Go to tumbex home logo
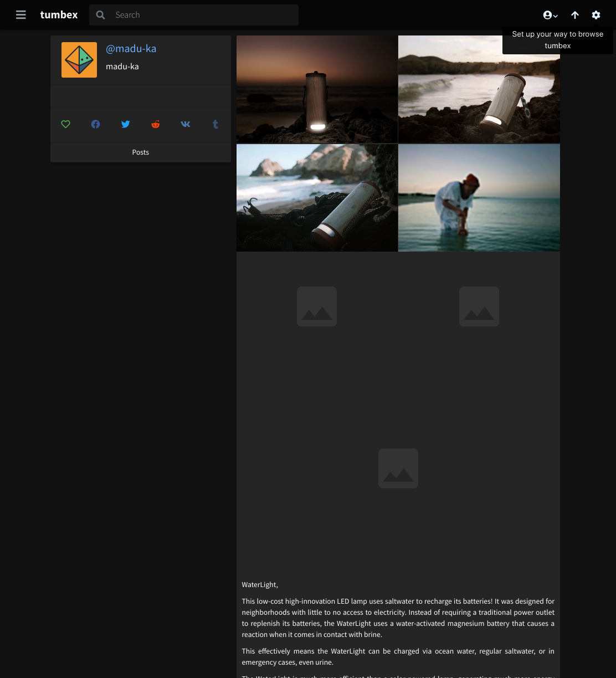This screenshot has height=678, width=616. coord(59,15)
